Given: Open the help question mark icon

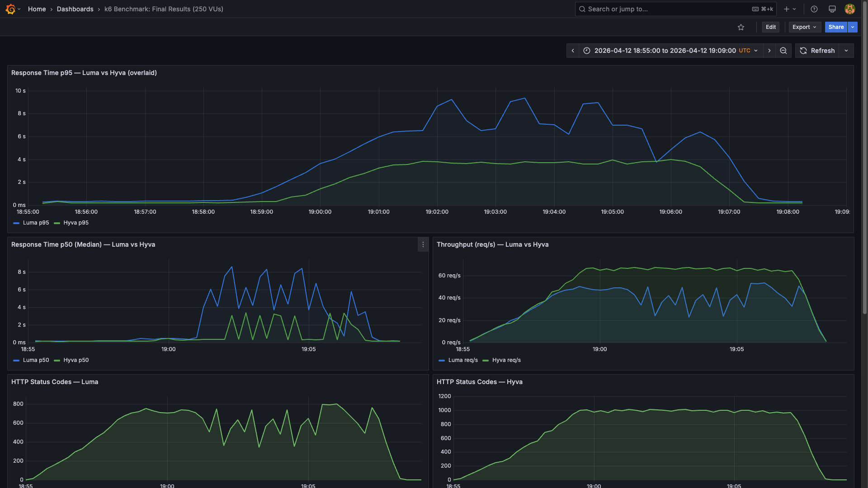Looking at the screenshot, I should 814,9.
